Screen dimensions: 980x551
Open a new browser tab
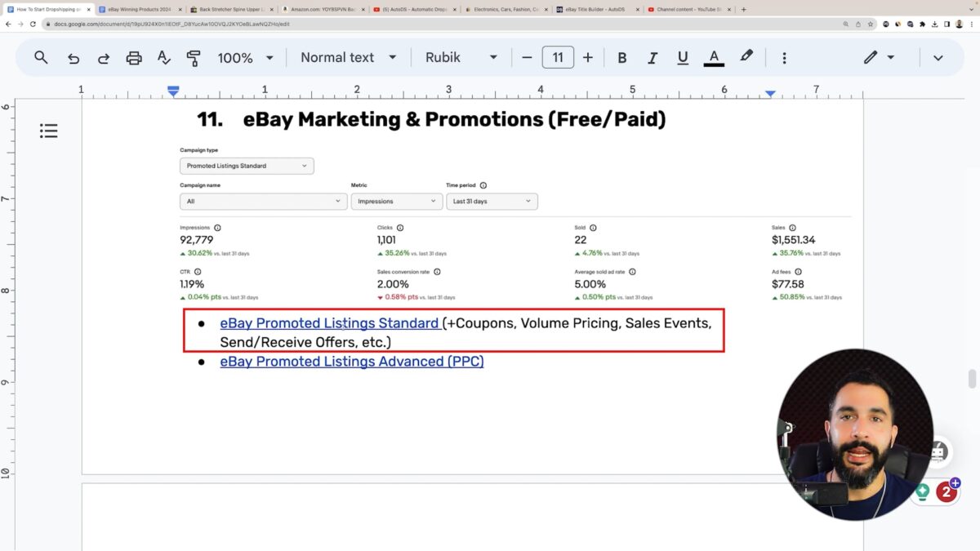coord(743,10)
